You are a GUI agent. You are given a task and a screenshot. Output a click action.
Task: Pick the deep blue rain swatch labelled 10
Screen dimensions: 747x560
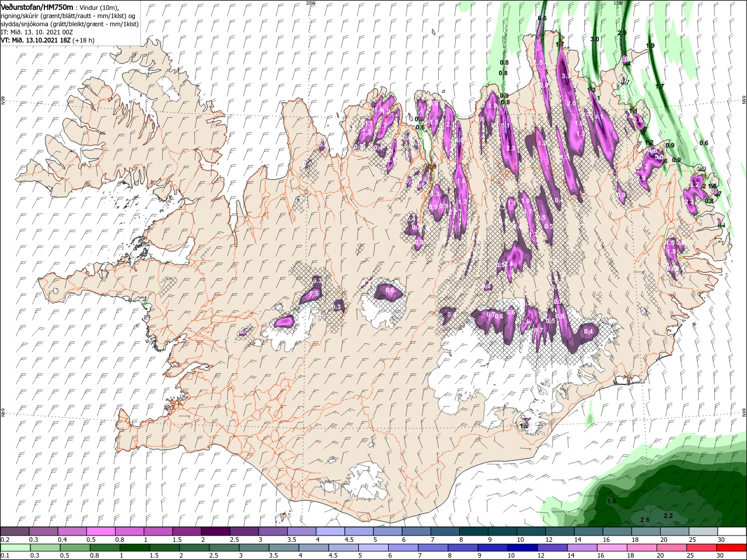tap(522, 548)
